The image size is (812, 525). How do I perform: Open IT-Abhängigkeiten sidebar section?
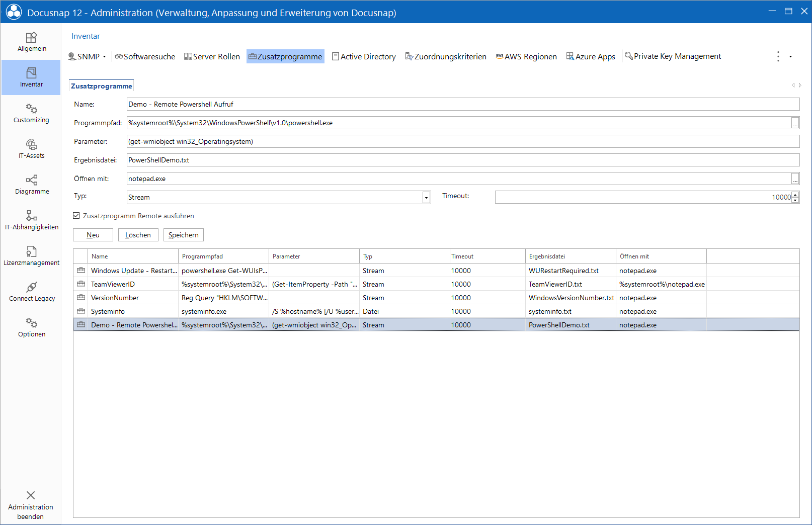pos(31,220)
